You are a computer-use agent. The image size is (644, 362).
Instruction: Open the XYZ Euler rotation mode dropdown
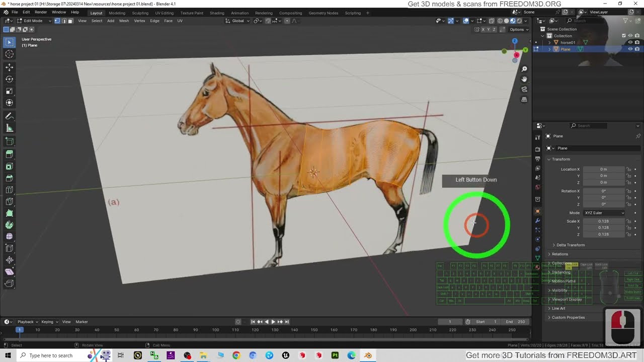pyautogui.click(x=604, y=213)
